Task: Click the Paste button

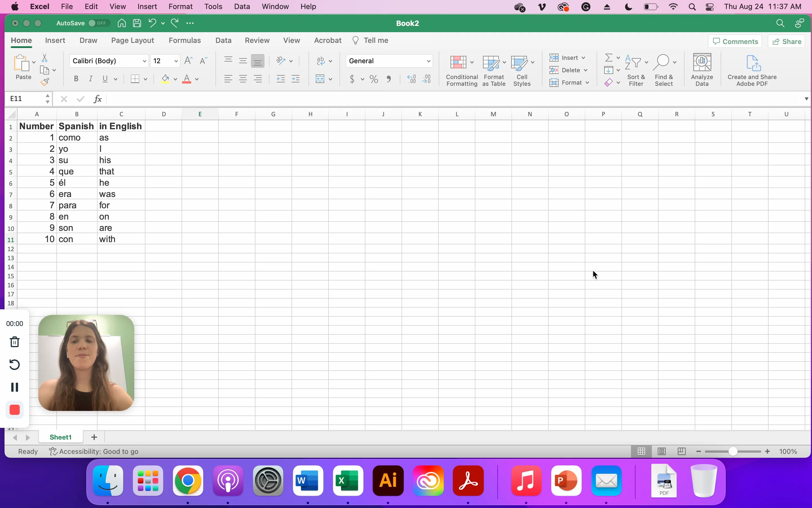Action: click(x=23, y=67)
